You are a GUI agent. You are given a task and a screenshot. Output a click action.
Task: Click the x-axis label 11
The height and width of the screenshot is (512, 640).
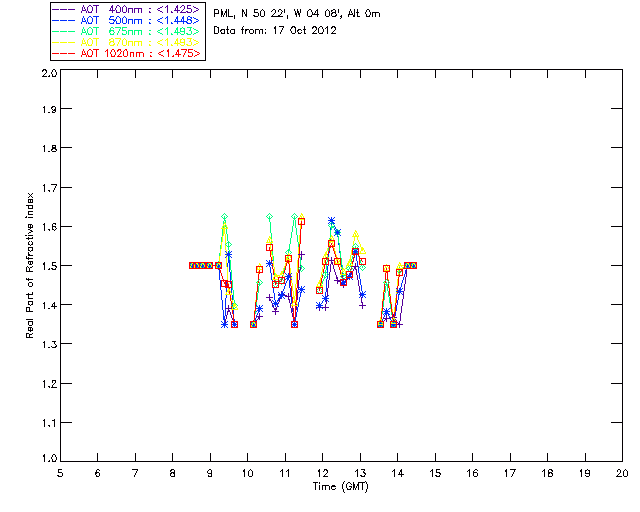point(285,473)
